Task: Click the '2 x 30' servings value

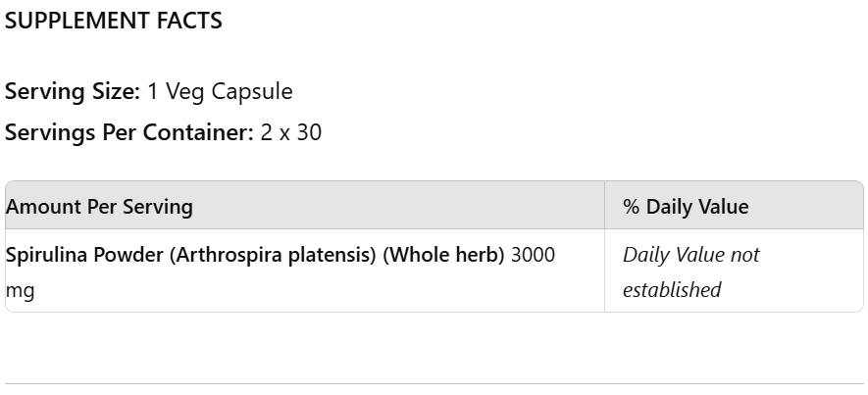Action: (291, 132)
